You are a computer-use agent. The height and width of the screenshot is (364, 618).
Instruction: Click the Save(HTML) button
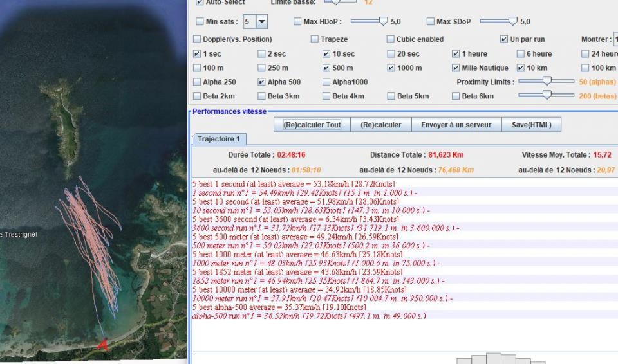pyautogui.click(x=531, y=125)
